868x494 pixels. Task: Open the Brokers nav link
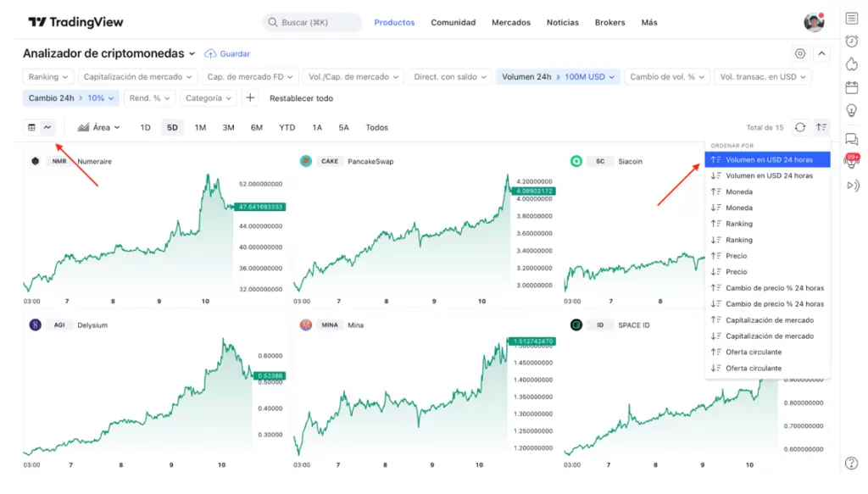(609, 22)
